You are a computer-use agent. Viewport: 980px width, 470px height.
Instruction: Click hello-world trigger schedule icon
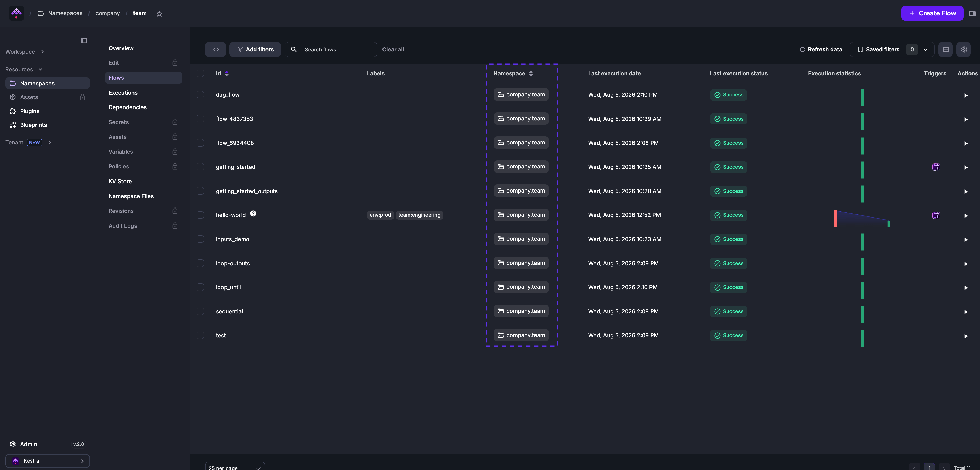point(936,215)
